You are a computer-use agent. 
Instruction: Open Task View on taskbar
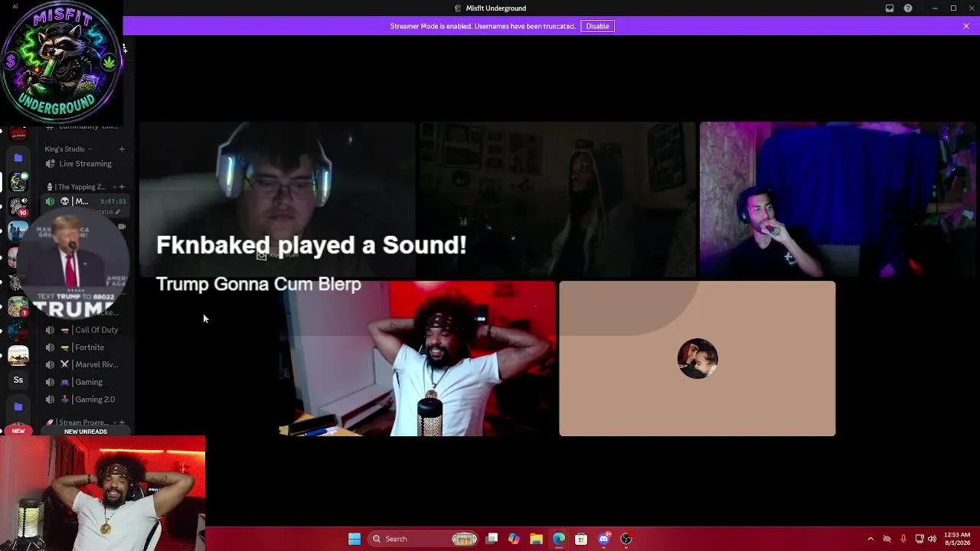click(492, 539)
